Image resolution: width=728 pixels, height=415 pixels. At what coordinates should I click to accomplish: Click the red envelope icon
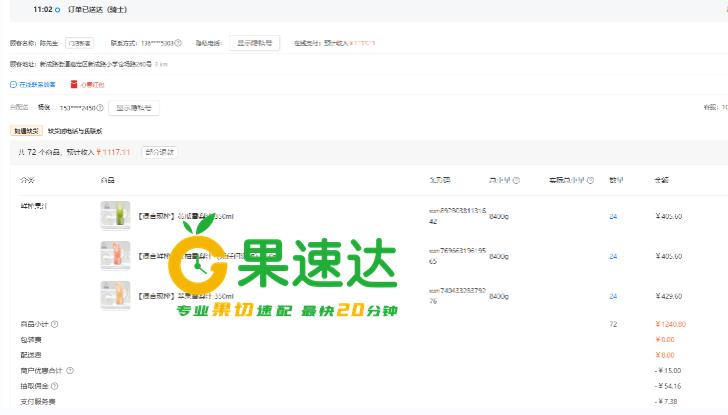pos(74,84)
